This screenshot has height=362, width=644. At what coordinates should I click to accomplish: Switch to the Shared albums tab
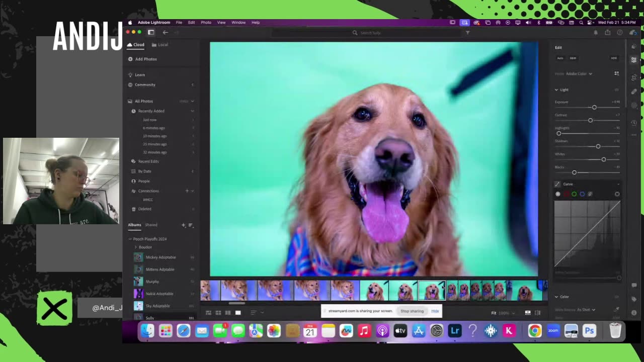[x=151, y=225]
